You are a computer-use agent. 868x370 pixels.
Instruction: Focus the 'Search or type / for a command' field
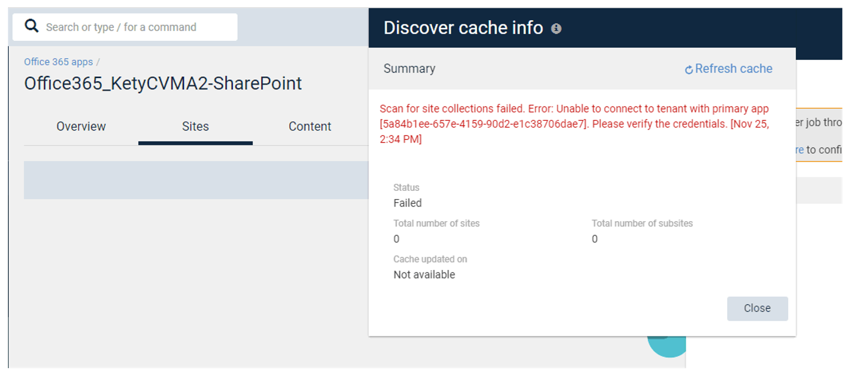point(125,27)
